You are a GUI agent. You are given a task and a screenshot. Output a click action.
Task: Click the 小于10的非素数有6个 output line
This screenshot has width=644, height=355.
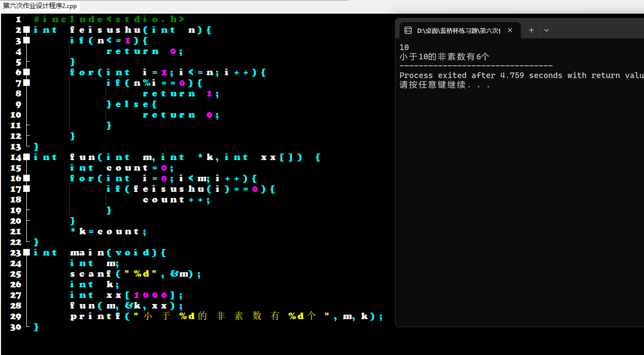click(x=444, y=57)
